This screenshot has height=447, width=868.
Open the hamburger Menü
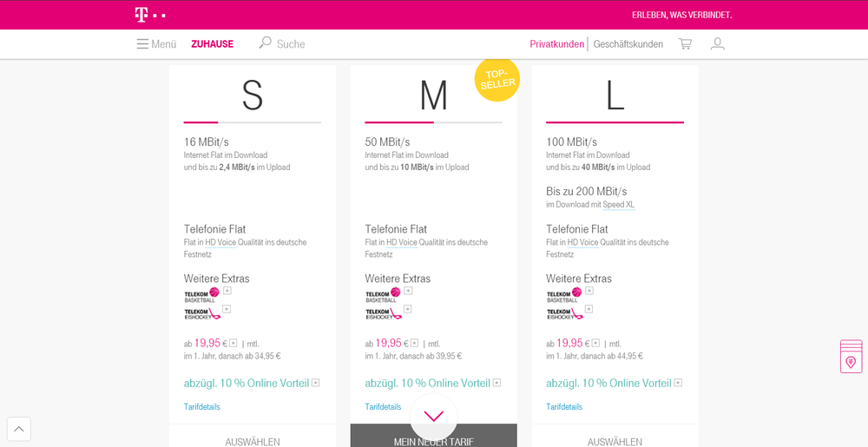point(156,44)
